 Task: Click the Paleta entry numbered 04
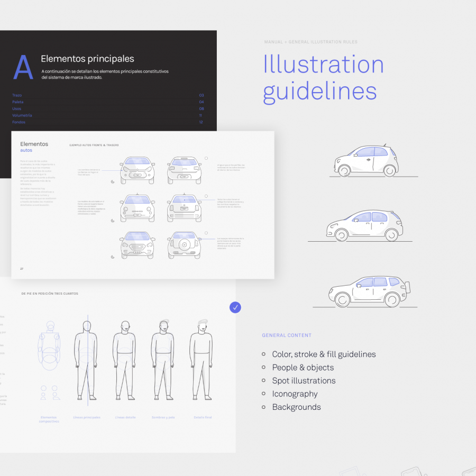click(x=17, y=102)
